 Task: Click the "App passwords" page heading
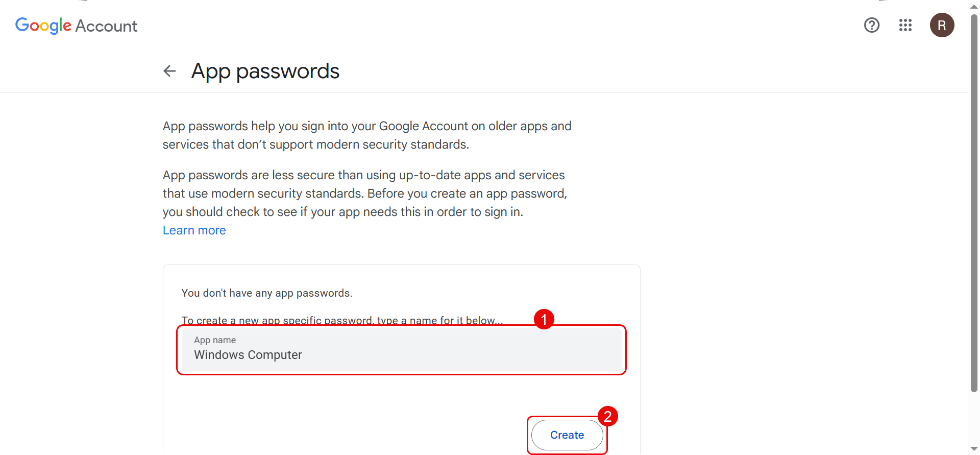265,71
